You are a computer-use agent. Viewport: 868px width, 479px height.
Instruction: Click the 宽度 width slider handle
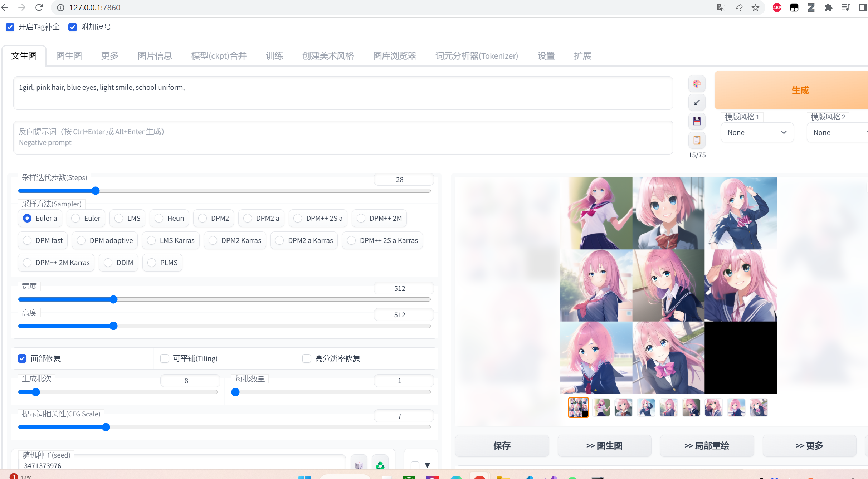tap(113, 299)
